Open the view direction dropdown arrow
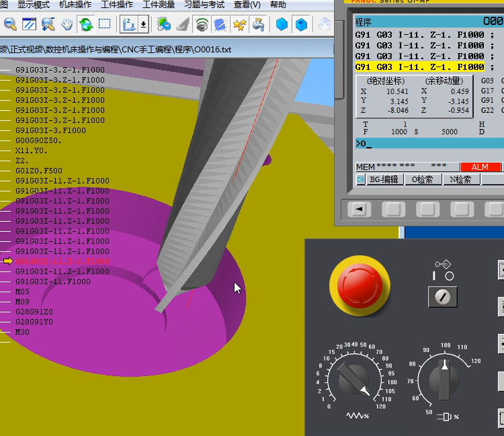The width and height of the screenshot is (504, 436). [x=143, y=24]
